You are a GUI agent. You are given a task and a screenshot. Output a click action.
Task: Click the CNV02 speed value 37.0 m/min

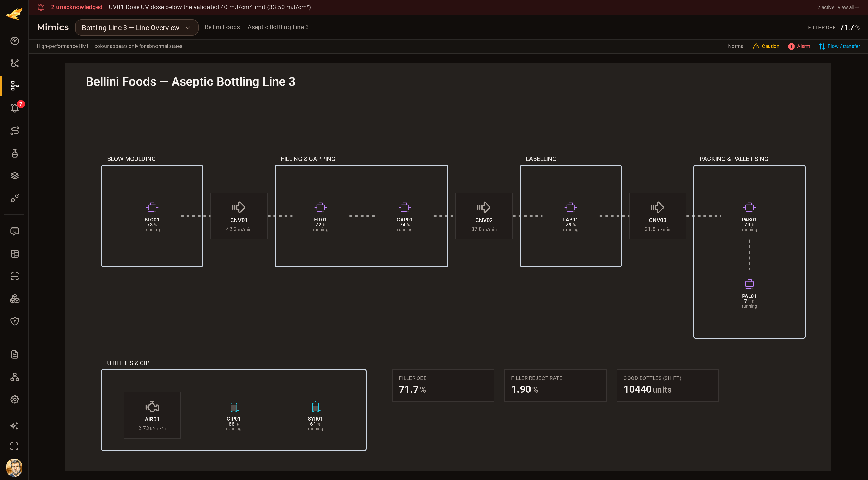pyautogui.click(x=484, y=229)
